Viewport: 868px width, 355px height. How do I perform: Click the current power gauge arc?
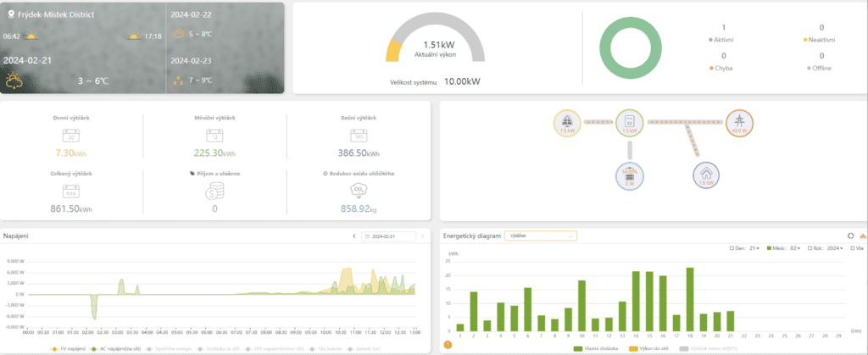pos(435,37)
